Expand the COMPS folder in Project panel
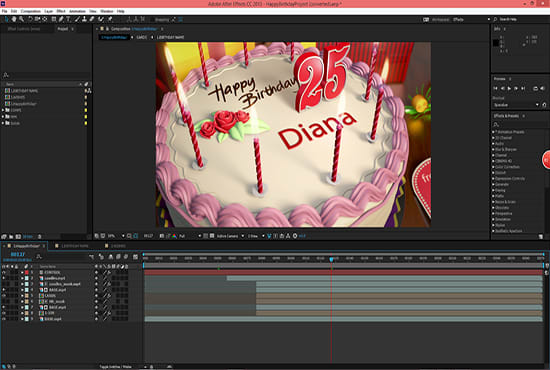 3,110
